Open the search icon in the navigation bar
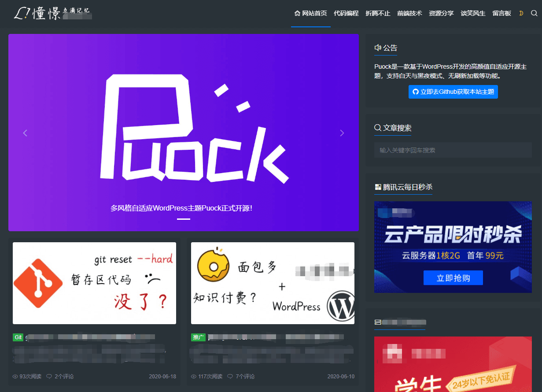This screenshot has width=542, height=392. point(534,13)
